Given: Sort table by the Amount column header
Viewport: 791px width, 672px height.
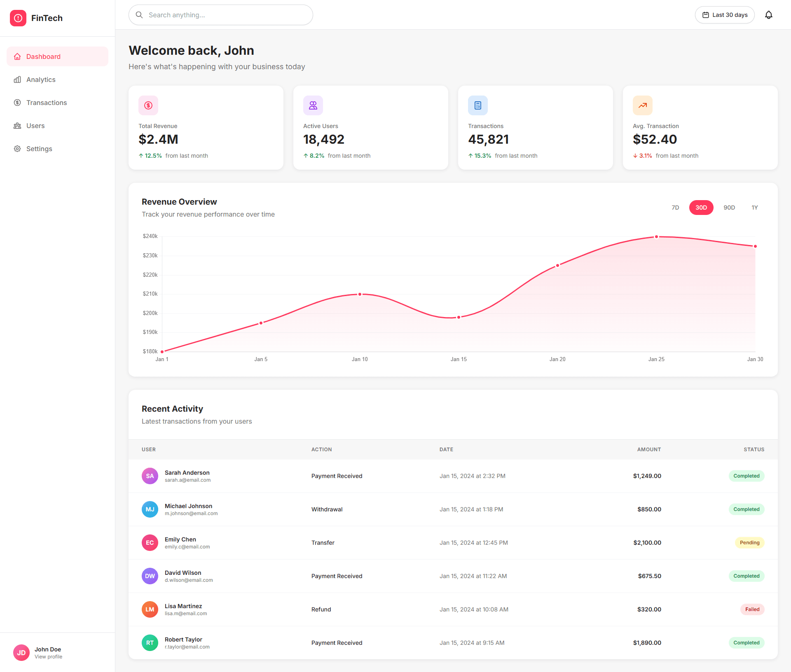Looking at the screenshot, I should (x=649, y=450).
